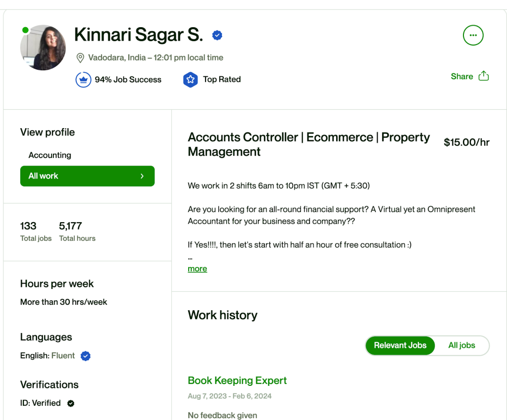Switch to the All jobs toggle
The image size is (507, 420).
pos(461,345)
